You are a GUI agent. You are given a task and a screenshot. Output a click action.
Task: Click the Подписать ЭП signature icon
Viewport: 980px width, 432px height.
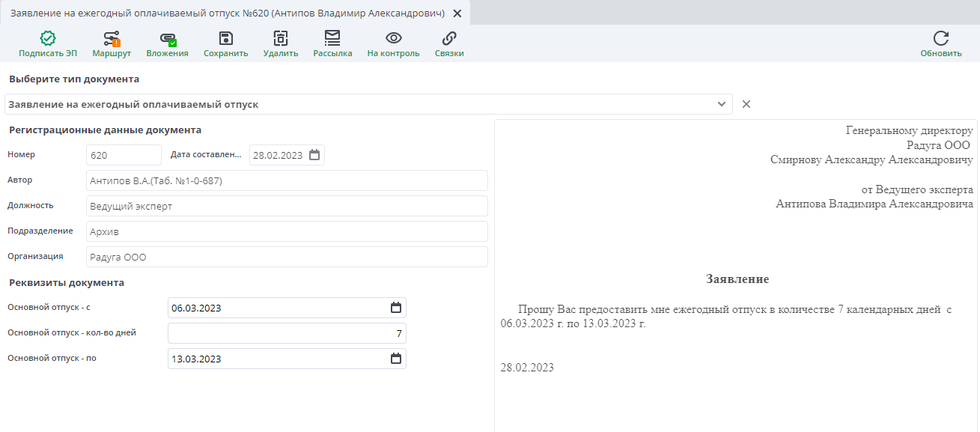pyautogui.click(x=48, y=38)
